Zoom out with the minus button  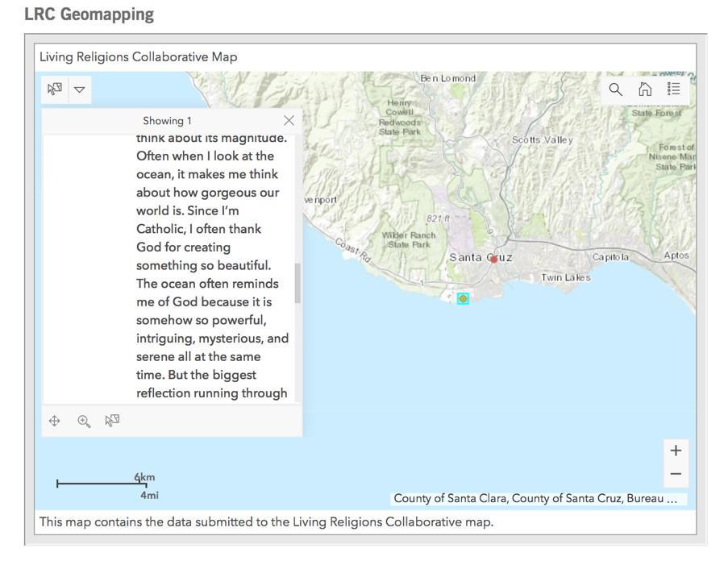coord(676,475)
